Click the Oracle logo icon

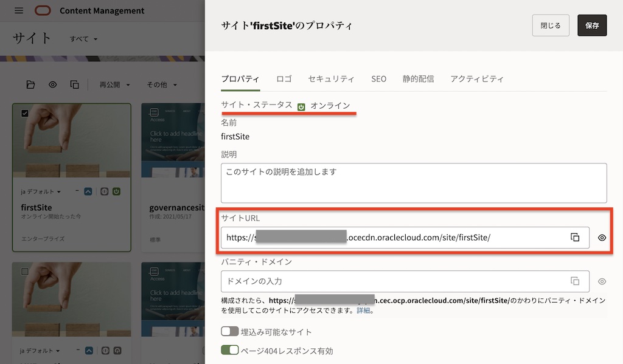click(x=43, y=11)
